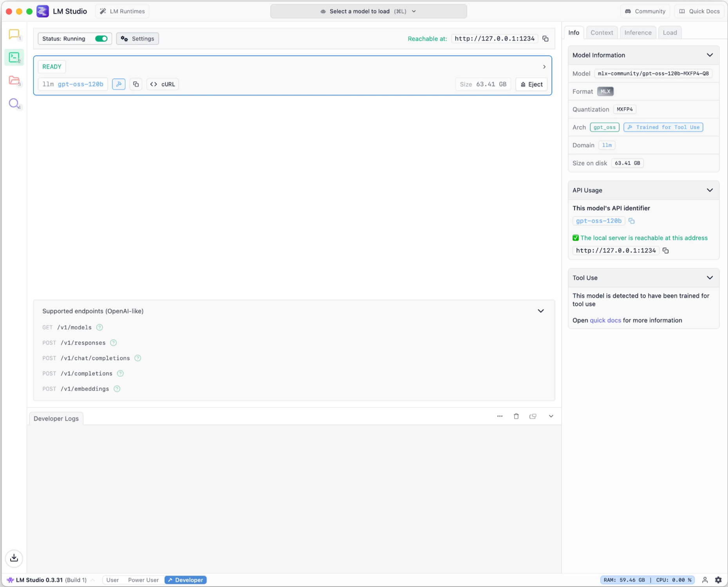Switch to Developer mode

click(186, 580)
